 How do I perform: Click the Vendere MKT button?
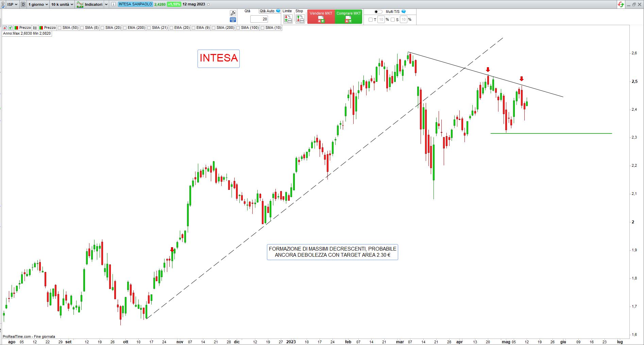321,17
